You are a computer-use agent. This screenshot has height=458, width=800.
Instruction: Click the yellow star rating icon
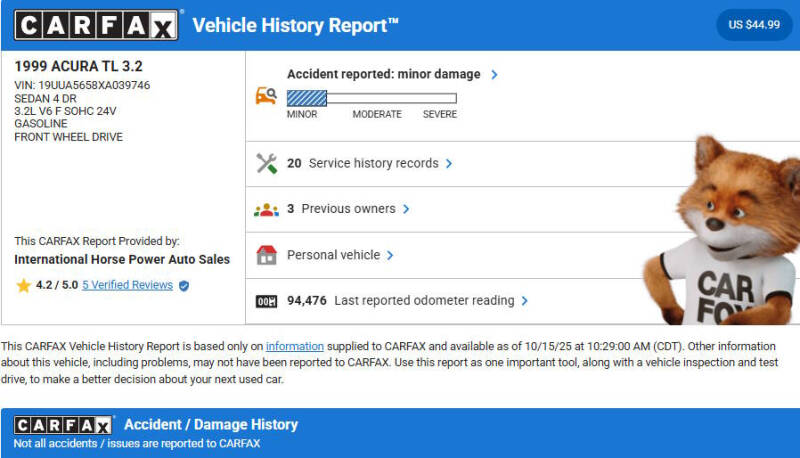pyautogui.click(x=23, y=285)
